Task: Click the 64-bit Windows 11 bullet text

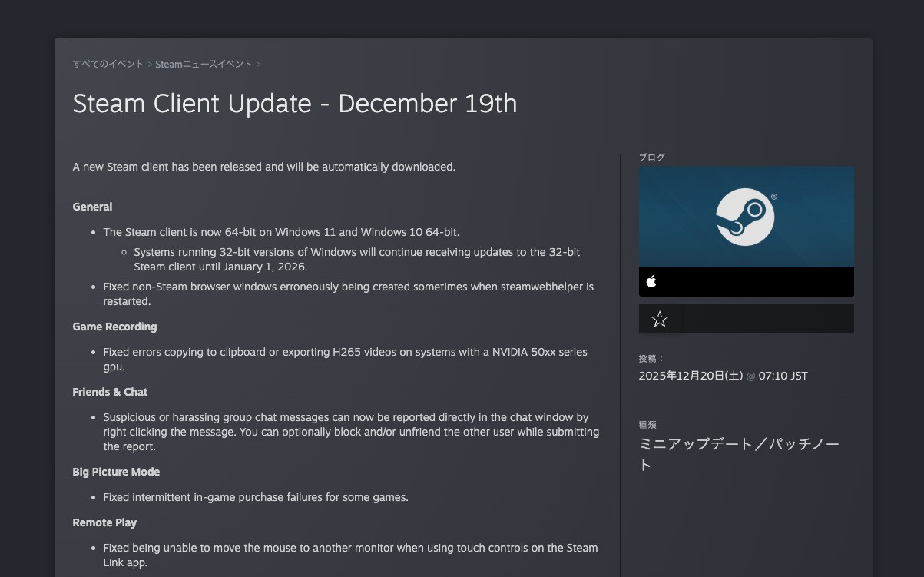Action: point(281,232)
